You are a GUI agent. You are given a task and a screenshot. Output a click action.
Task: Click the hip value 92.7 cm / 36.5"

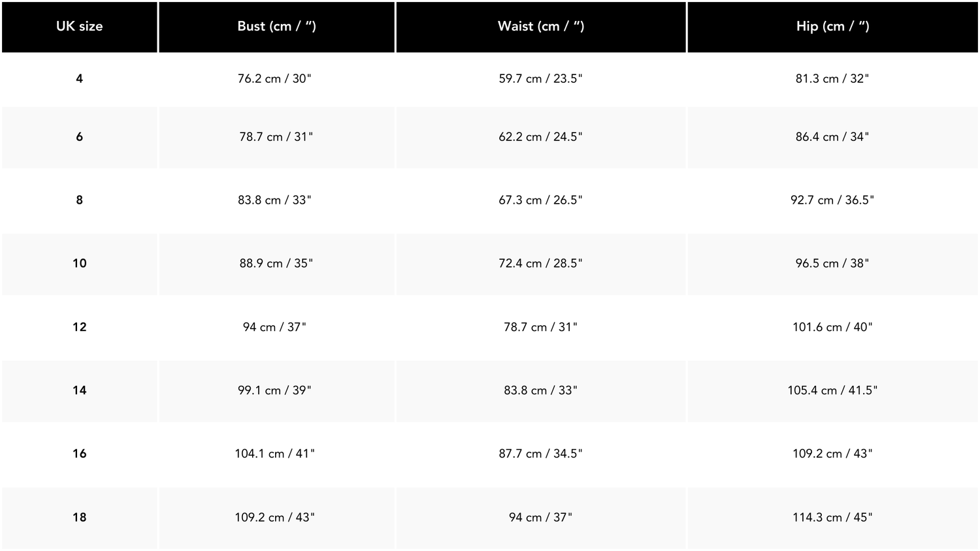coord(832,200)
